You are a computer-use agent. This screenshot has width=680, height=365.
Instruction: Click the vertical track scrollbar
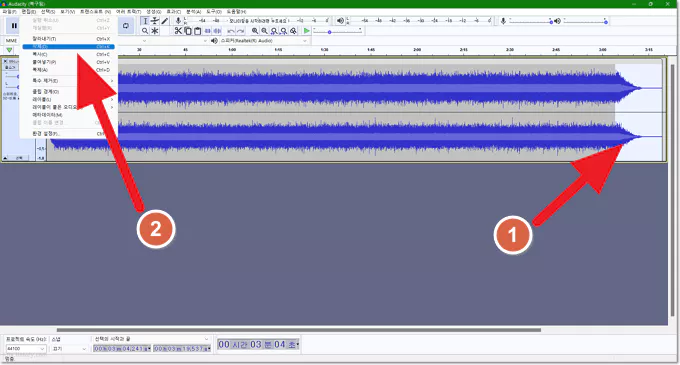click(x=673, y=191)
